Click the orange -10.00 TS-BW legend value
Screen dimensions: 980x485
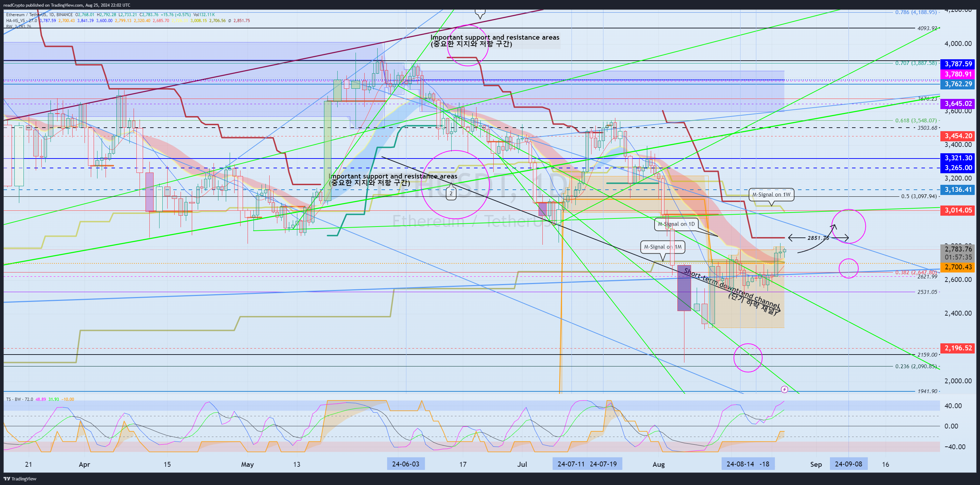pyautogui.click(x=68, y=399)
